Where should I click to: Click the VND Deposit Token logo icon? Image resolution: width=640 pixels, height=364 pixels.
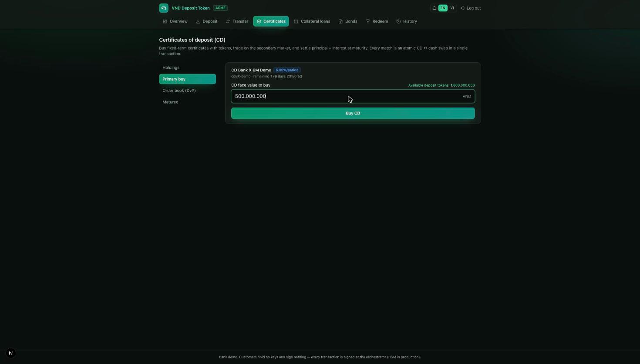[164, 8]
